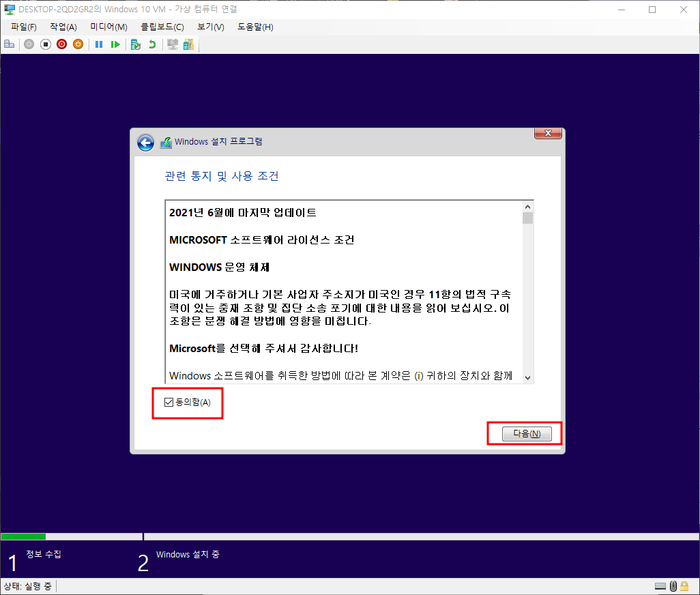Image resolution: width=700 pixels, height=595 pixels.
Task: Click the '정보 수집' step label
Action: pyautogui.click(x=43, y=554)
